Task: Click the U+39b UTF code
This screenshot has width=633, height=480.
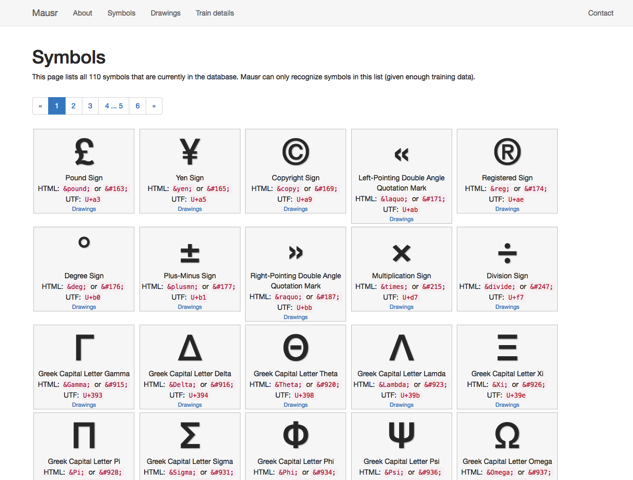Action: [410, 395]
